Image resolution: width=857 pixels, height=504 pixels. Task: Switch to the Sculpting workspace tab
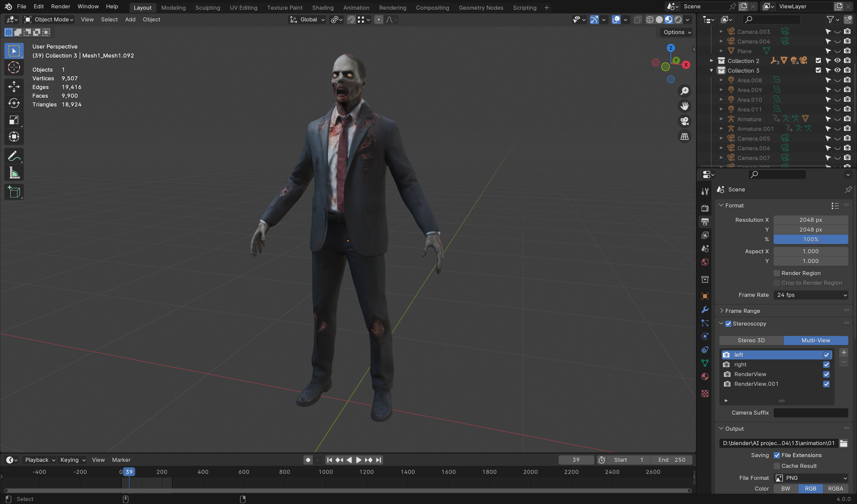pos(208,7)
